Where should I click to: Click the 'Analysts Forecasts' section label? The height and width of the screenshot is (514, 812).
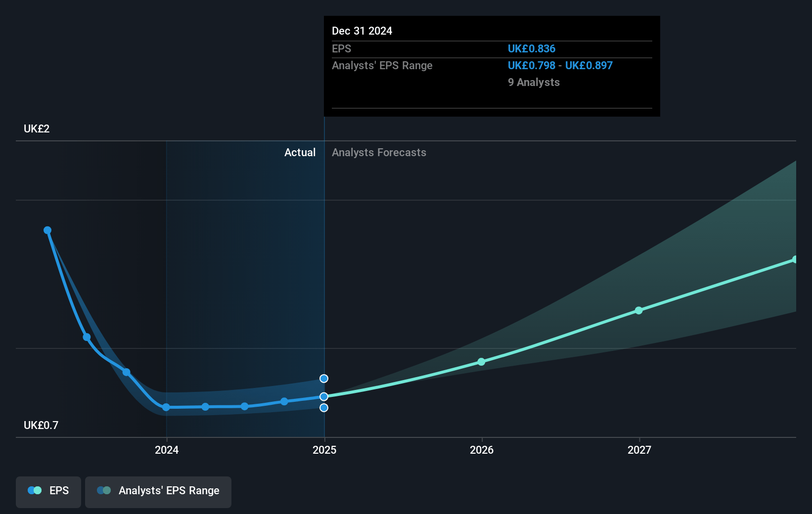point(379,153)
